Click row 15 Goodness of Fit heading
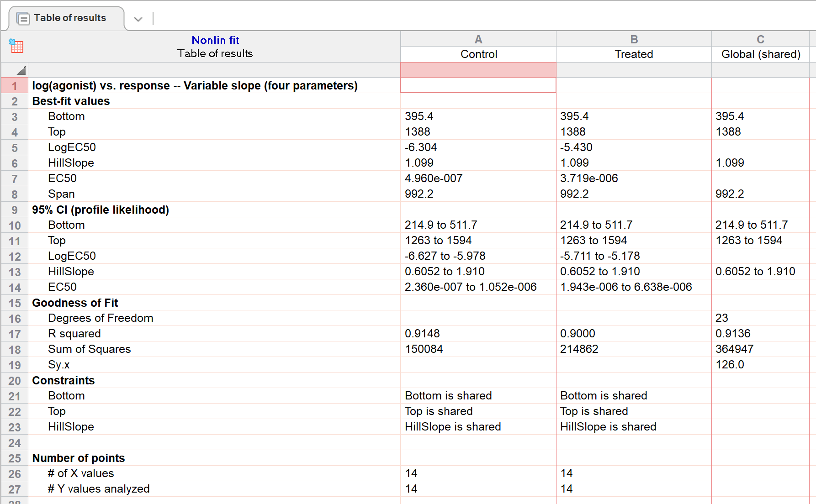This screenshot has height=504, width=816. 75,303
